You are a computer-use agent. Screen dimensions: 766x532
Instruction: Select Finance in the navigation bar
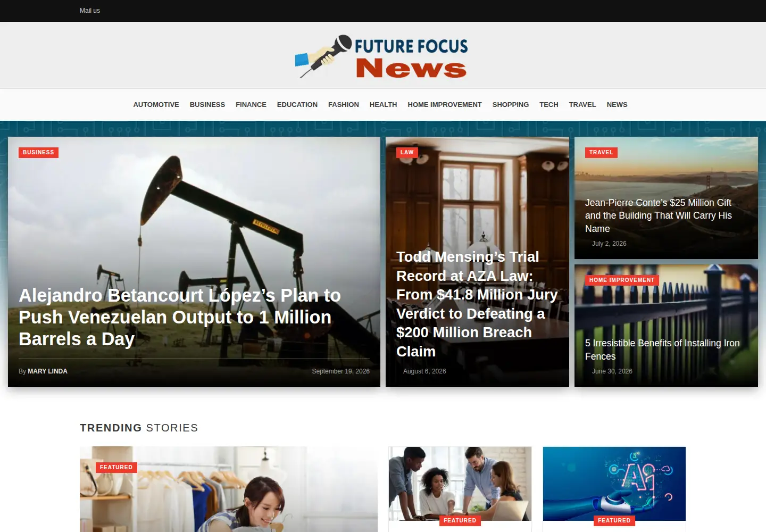[x=251, y=105]
